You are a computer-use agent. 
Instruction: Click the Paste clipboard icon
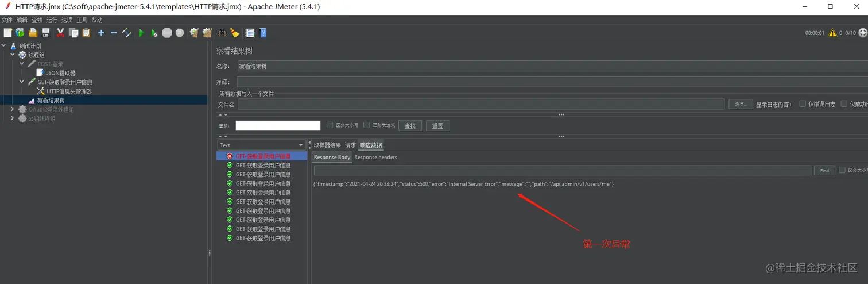point(86,33)
